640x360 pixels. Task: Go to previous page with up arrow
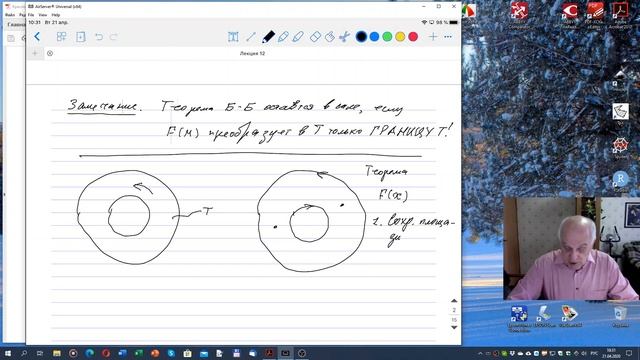click(454, 300)
